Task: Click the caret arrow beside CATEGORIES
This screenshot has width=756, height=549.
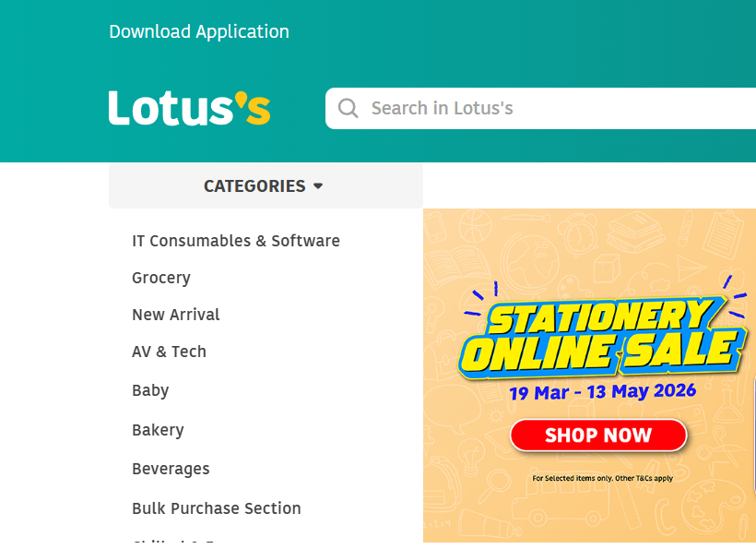Action: click(x=318, y=185)
